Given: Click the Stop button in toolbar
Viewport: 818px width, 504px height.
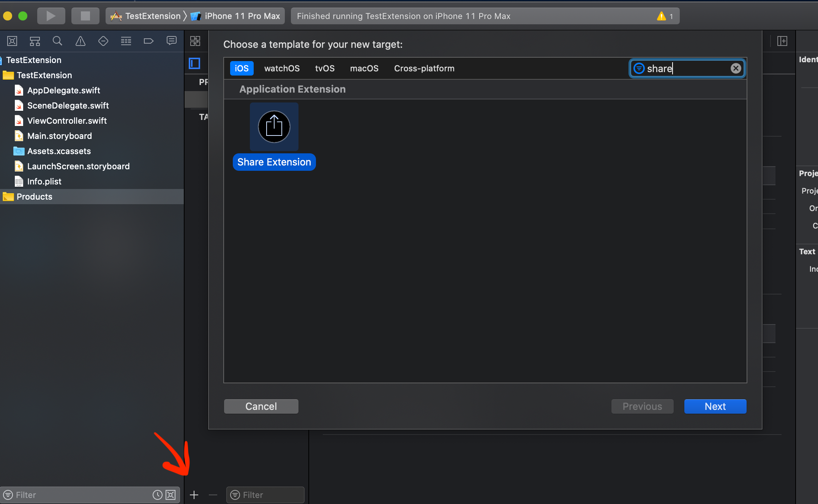Looking at the screenshot, I should 85,16.
